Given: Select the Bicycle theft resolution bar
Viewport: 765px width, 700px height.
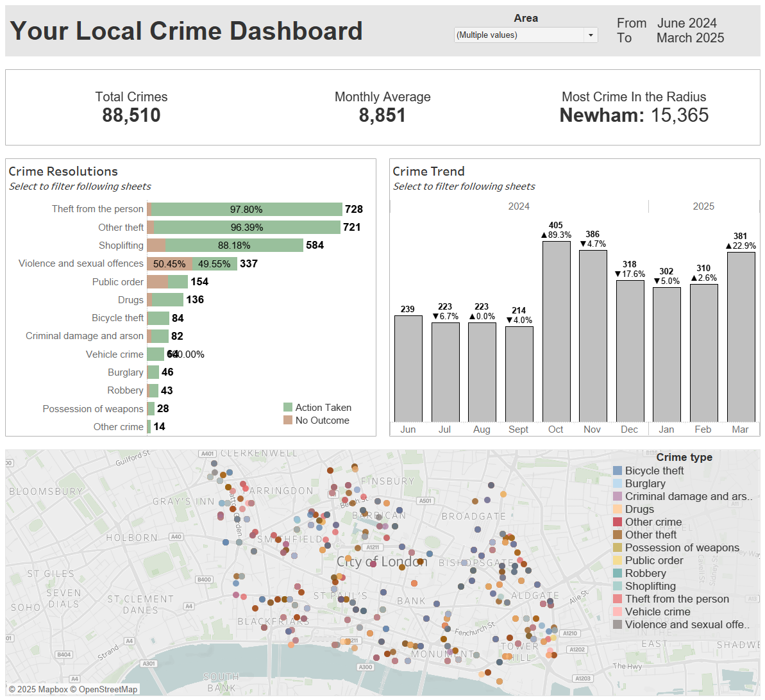Looking at the screenshot, I should (x=158, y=318).
